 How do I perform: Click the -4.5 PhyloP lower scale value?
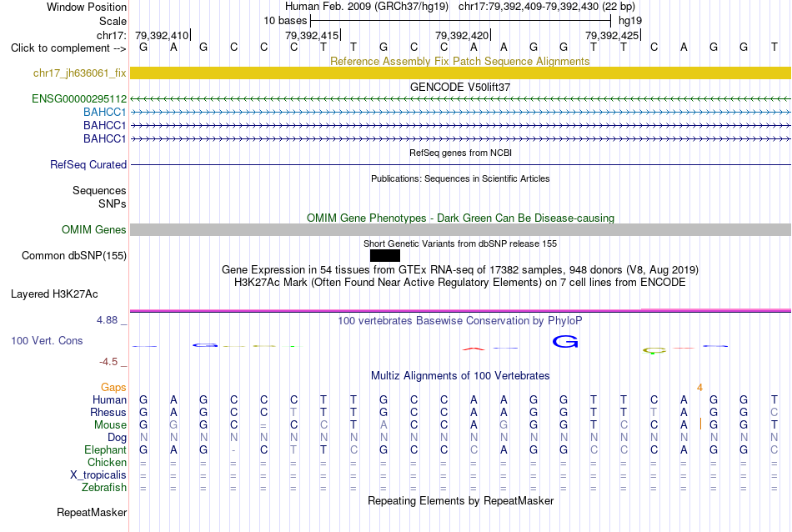coord(108,362)
